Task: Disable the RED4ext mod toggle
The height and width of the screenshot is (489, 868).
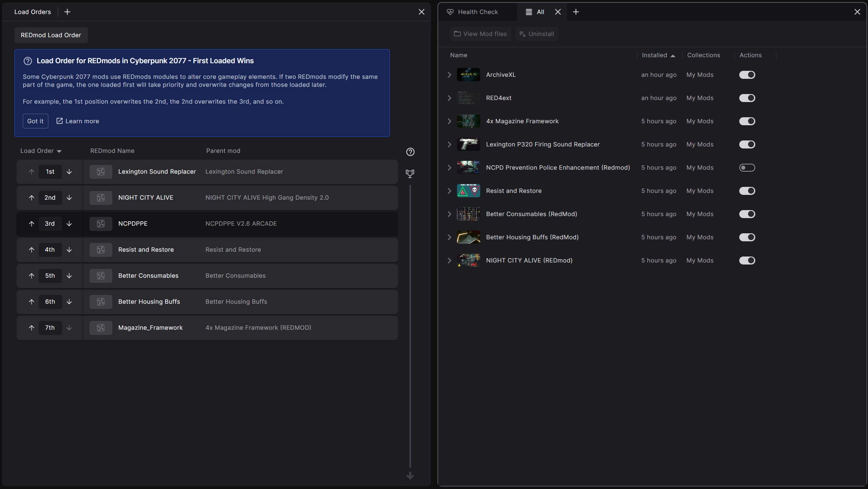Action: click(747, 98)
